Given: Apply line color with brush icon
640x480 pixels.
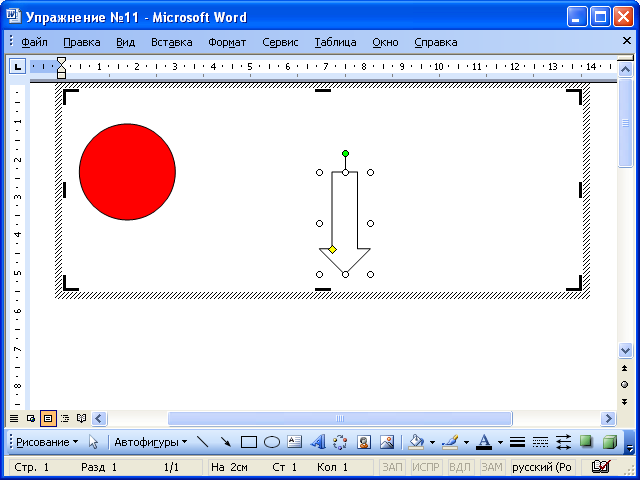Looking at the screenshot, I should point(451,442).
